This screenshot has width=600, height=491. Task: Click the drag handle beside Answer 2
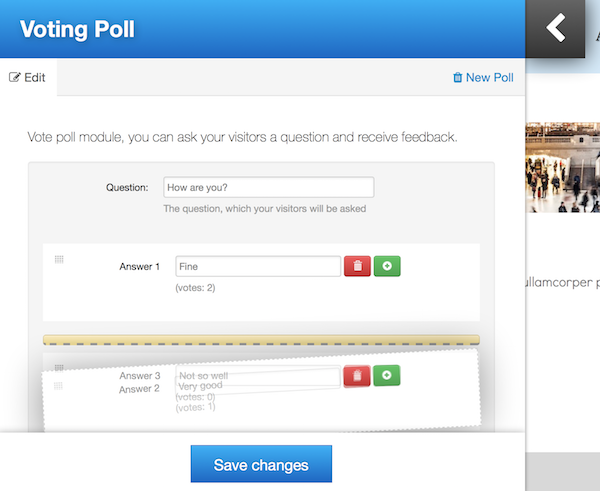(59, 386)
